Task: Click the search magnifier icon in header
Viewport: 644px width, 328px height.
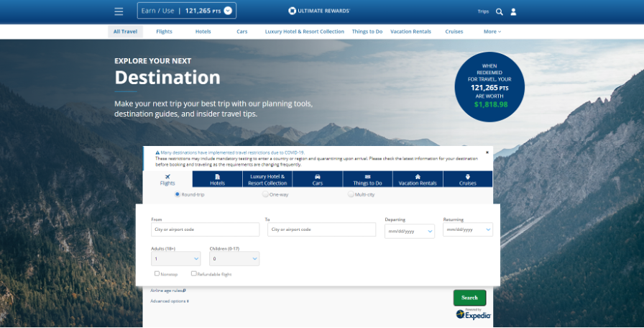Action: 500,12
